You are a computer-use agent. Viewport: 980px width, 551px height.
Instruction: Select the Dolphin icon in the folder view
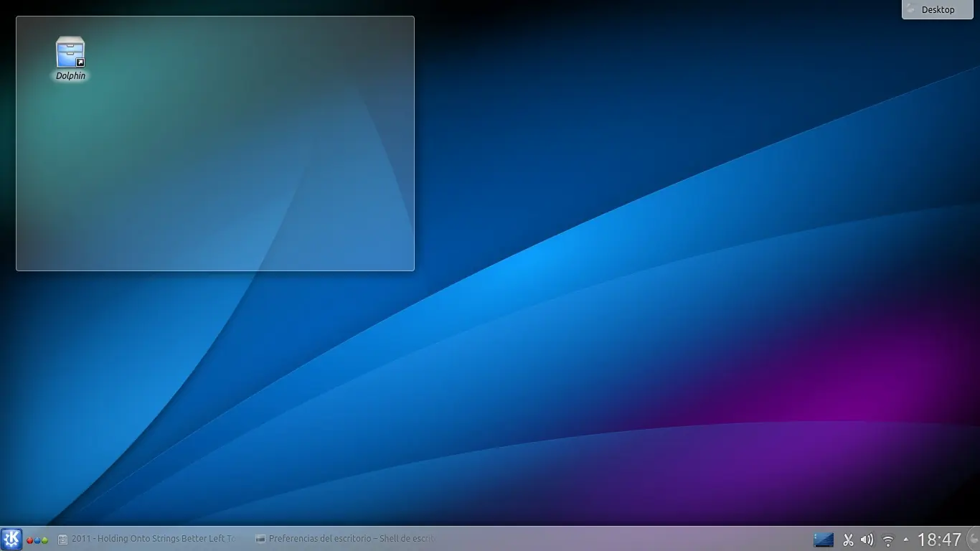pyautogui.click(x=70, y=52)
